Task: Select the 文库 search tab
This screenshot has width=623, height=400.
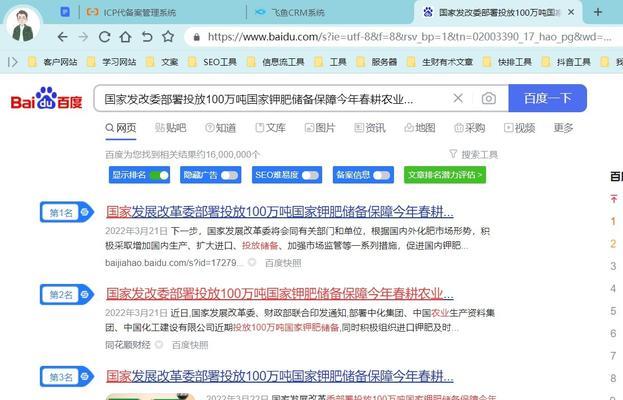Action: click(x=271, y=128)
